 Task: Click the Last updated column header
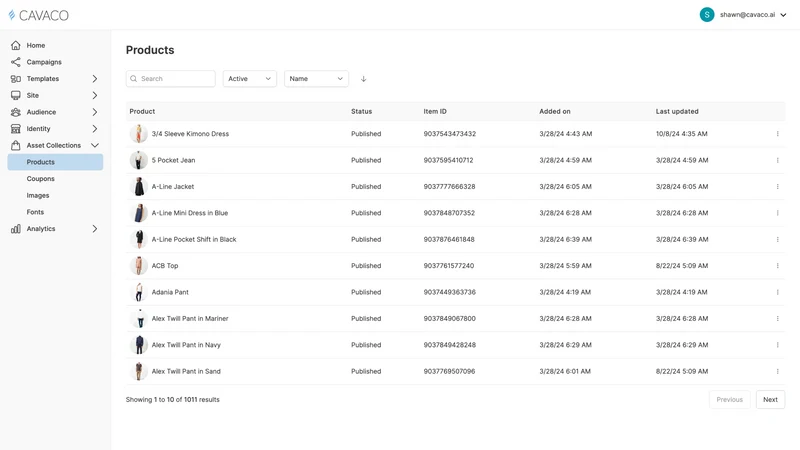pos(677,111)
